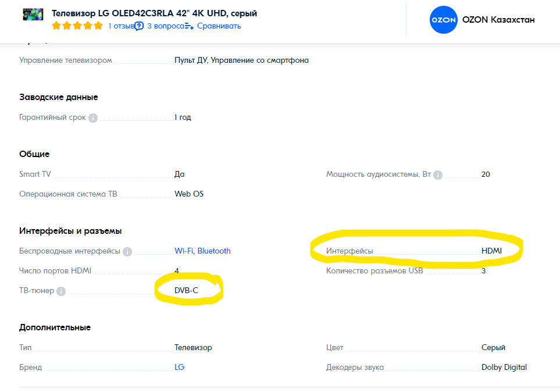Click the Сравнивать compare link
Image resolution: width=560 pixels, height=392 pixels.
click(x=219, y=26)
